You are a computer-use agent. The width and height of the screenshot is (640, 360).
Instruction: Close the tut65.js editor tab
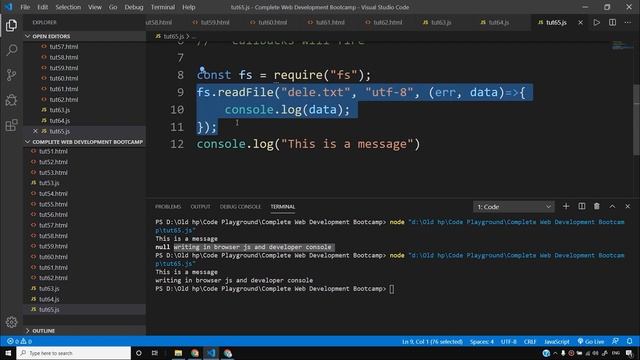coord(580,22)
